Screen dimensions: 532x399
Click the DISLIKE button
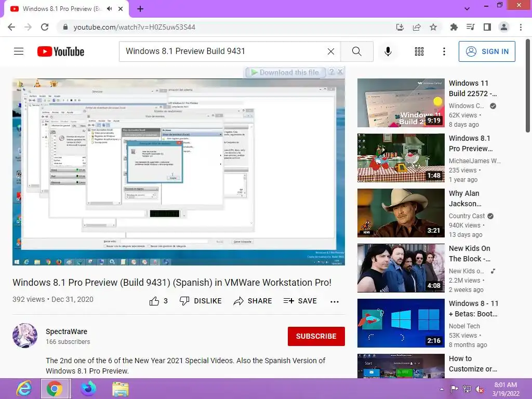tap(201, 301)
